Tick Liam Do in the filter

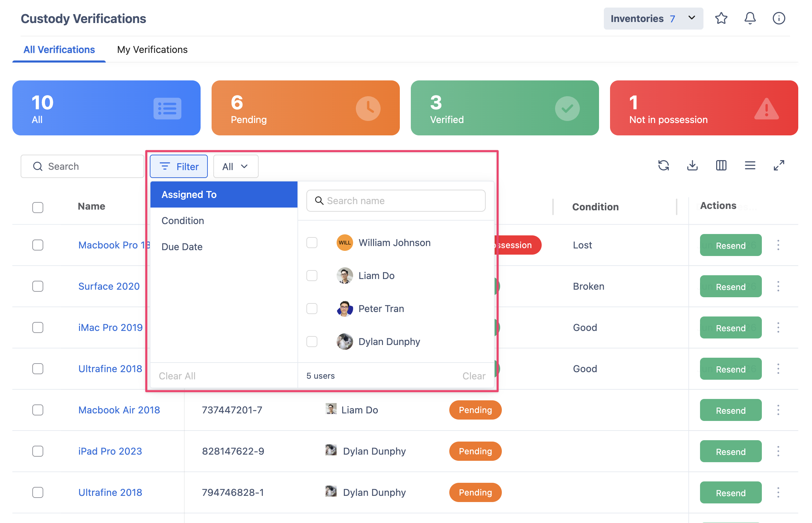coord(312,276)
